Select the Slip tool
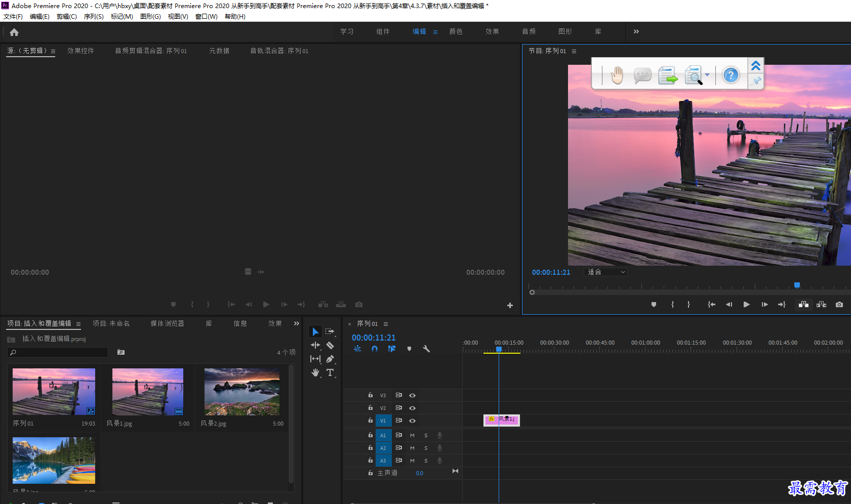This screenshot has height=504, width=851. coord(315,359)
